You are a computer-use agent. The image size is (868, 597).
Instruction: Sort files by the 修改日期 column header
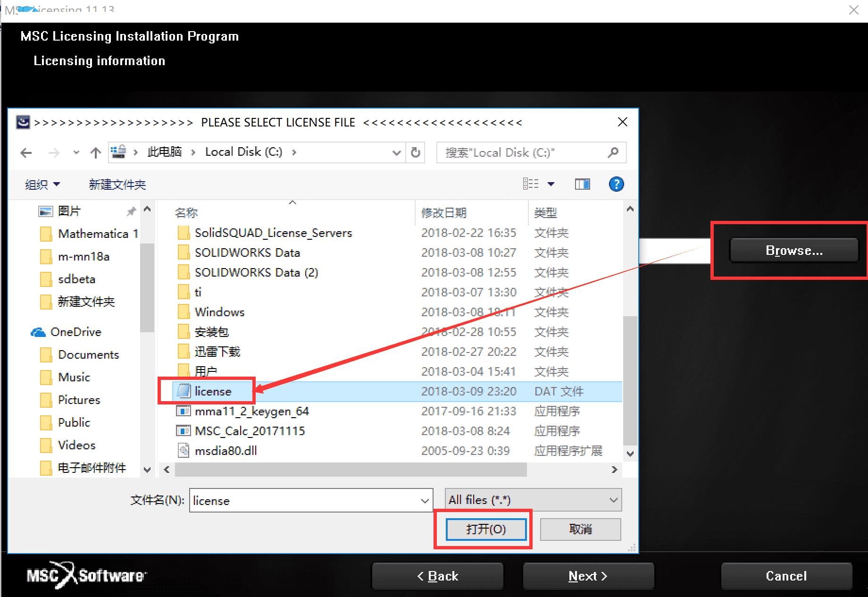click(443, 213)
